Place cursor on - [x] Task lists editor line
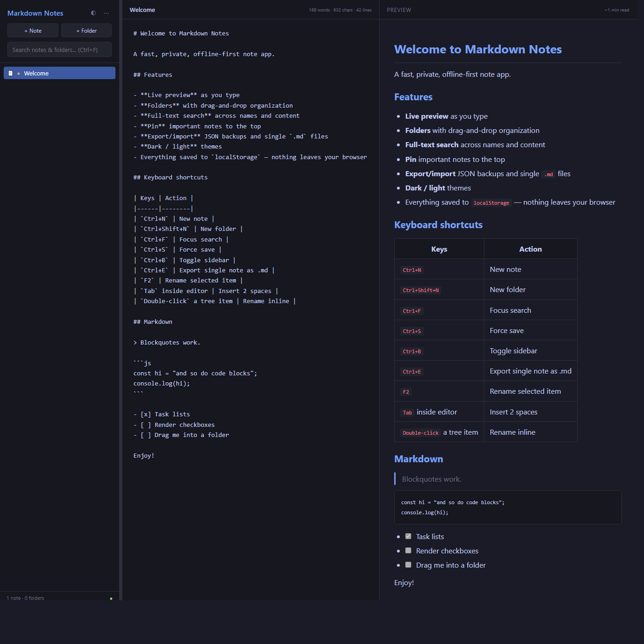The image size is (644, 644). pos(161,414)
